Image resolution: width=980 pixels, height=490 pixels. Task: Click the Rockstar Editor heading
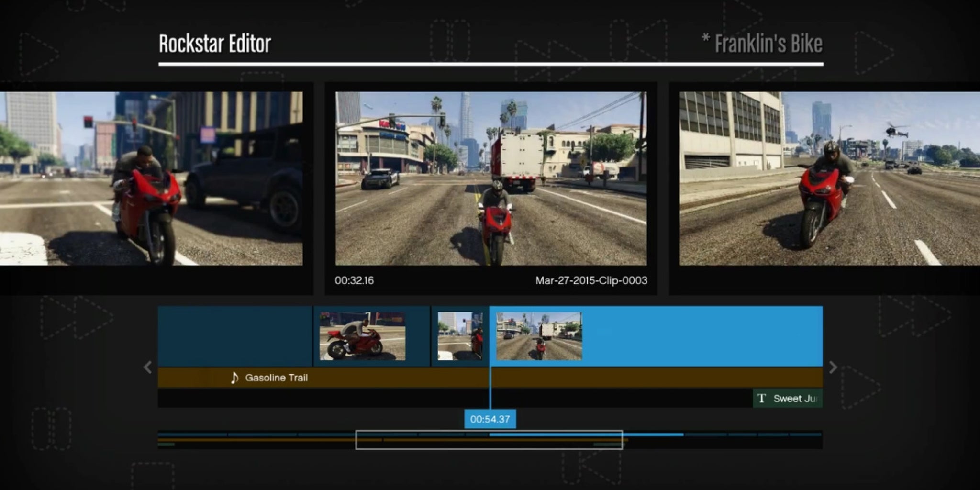coord(215,44)
